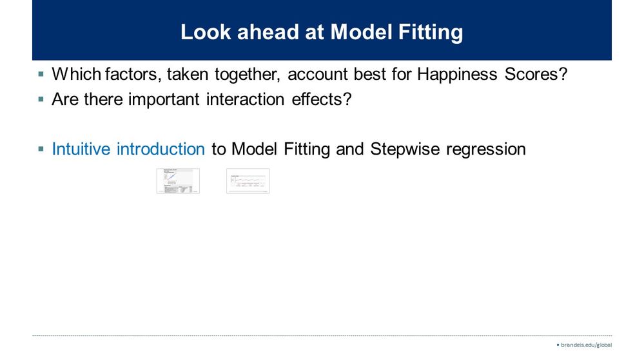
Task: Click the 'Are there important interaction effects?' bullet
Action: [x=201, y=100]
